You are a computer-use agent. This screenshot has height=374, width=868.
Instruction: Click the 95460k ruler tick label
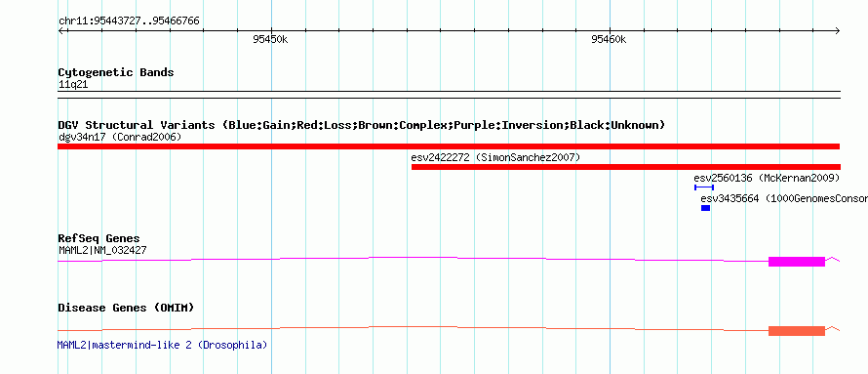[609, 39]
